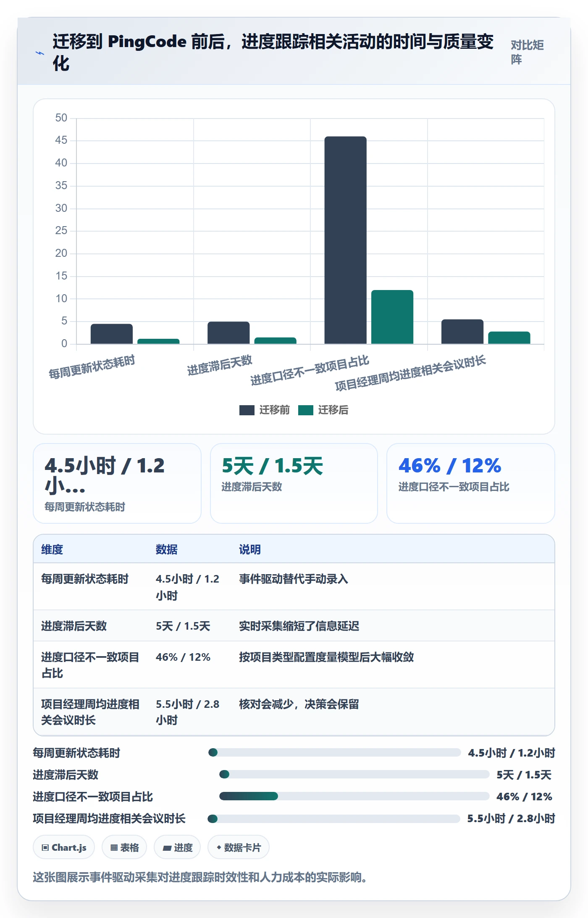Click the 说明 column header
This screenshot has height=918, width=588.
point(250,549)
